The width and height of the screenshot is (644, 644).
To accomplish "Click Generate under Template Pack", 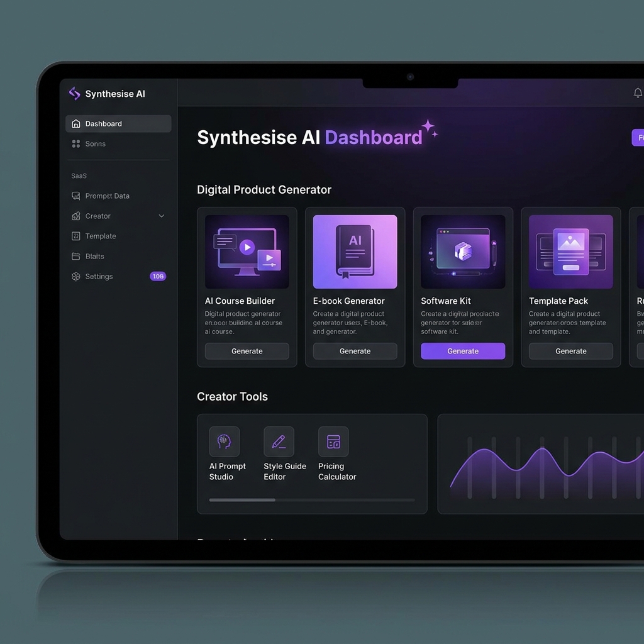I will click(x=571, y=351).
